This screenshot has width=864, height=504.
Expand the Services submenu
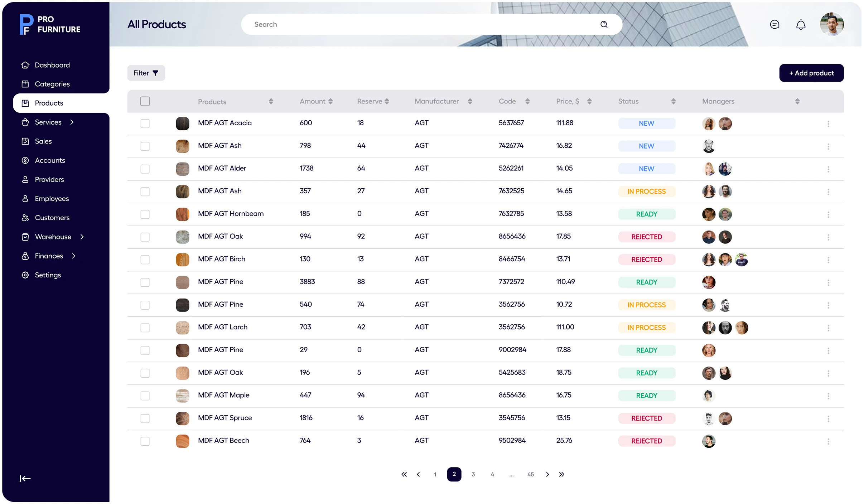point(72,122)
